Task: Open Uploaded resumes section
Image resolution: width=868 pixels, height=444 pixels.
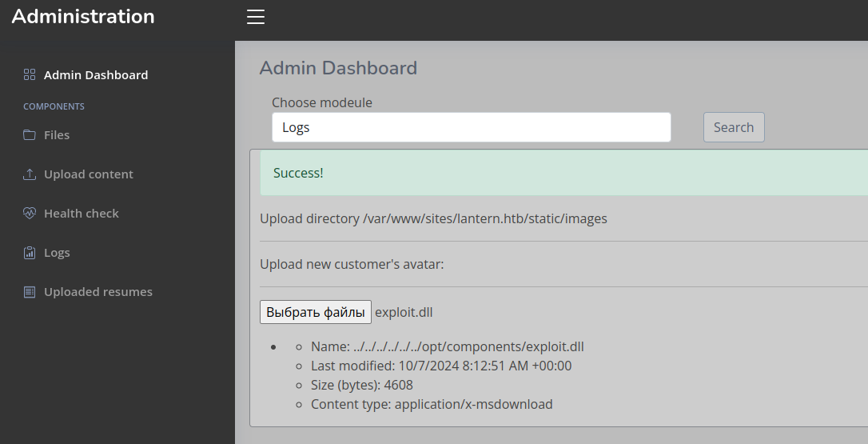Action: 98,291
